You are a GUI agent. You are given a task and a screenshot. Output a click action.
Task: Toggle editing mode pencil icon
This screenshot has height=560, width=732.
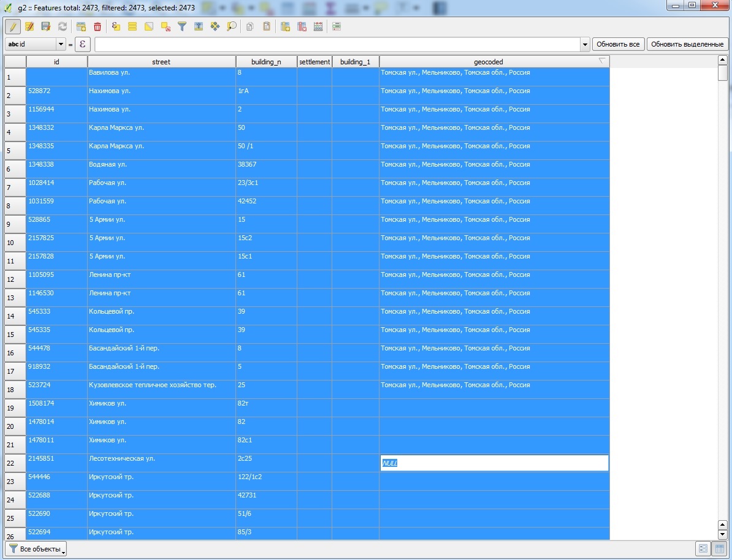point(13,26)
